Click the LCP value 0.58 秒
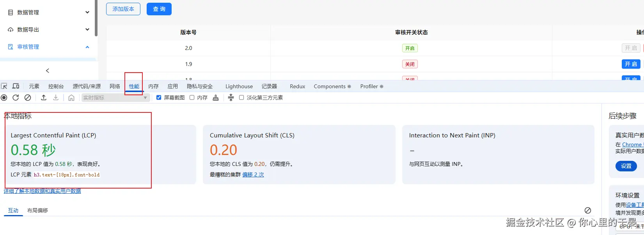This screenshot has height=235, width=644. [33, 150]
